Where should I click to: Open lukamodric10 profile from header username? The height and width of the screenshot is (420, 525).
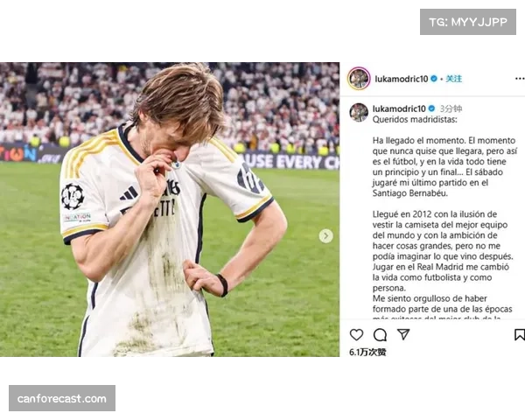[402, 79]
